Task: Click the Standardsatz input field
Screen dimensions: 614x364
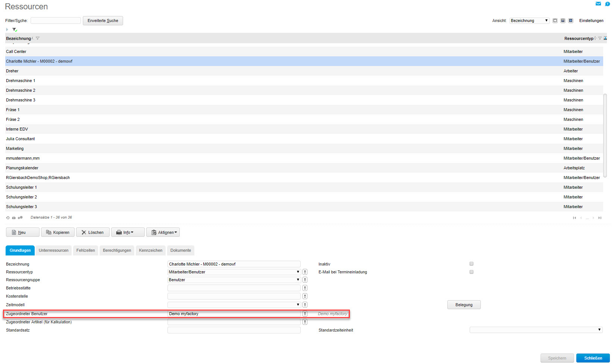Action: (x=234, y=330)
